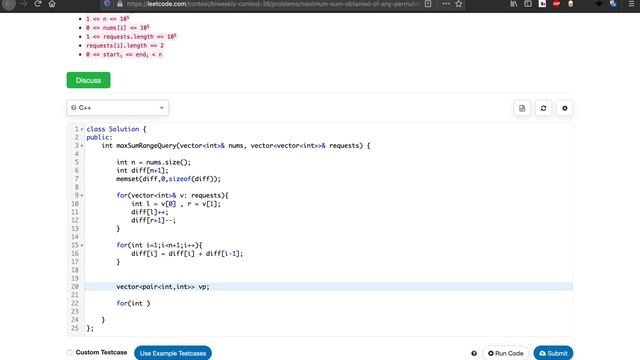
Task: Click line number 25 in gutter
Action: (74, 328)
